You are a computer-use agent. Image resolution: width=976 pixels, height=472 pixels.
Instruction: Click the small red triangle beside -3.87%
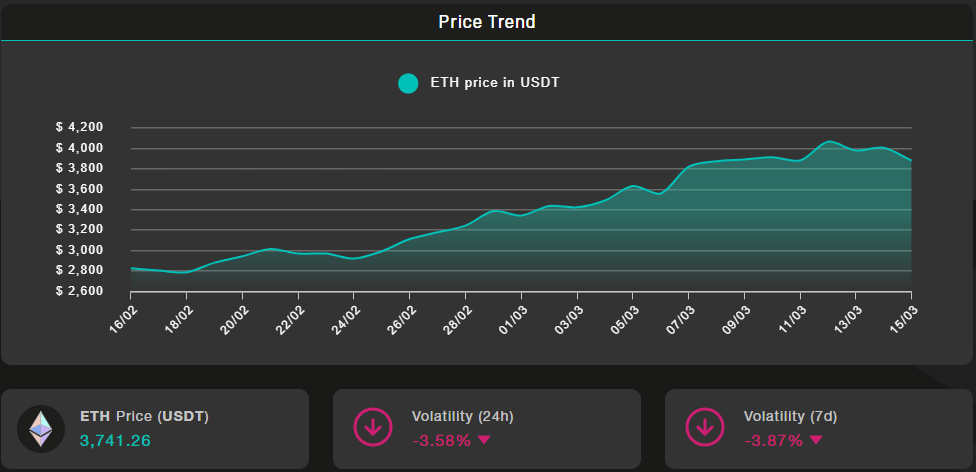(x=816, y=440)
